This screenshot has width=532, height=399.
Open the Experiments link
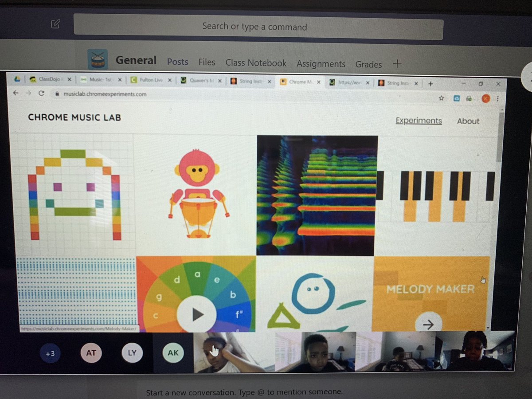pos(419,121)
